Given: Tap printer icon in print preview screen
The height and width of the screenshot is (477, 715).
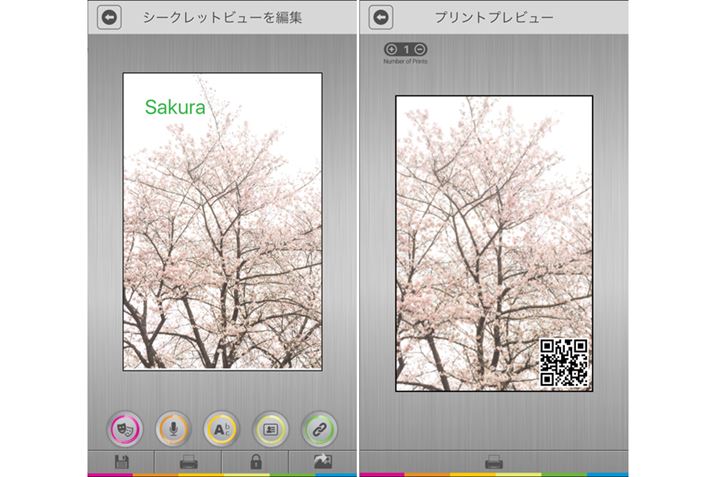Looking at the screenshot, I should click(494, 462).
